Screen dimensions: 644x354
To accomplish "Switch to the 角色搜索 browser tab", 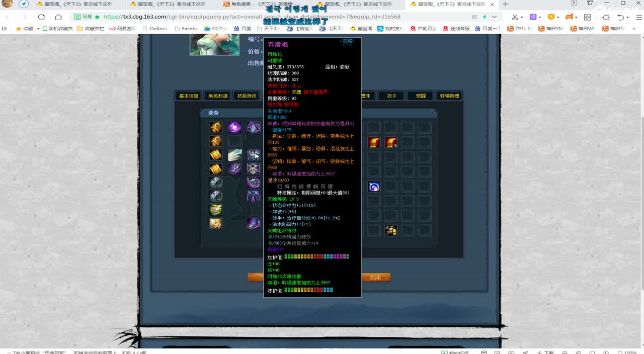I will [267, 4].
